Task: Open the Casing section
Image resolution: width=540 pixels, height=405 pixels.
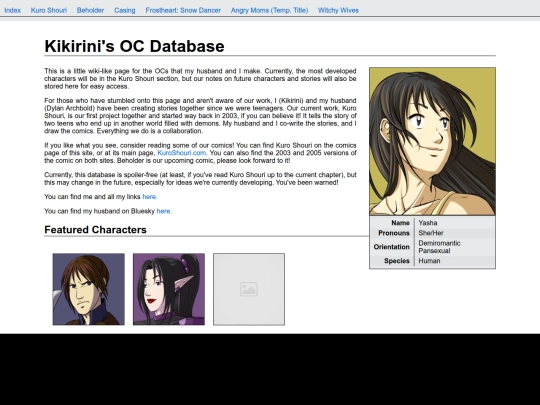Action: [x=125, y=10]
